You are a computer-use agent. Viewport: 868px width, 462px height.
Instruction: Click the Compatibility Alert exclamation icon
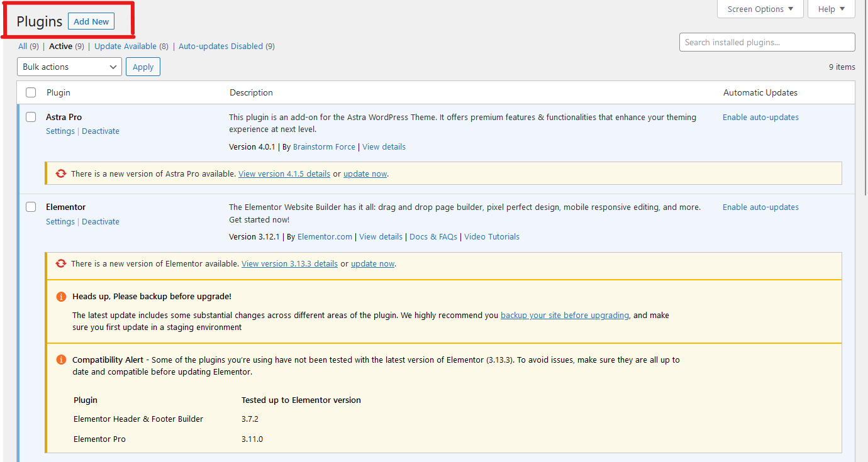61,360
